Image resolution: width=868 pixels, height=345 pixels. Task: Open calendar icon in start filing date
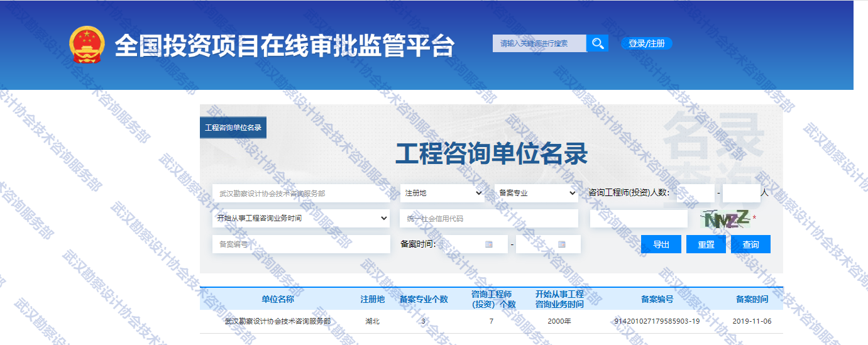pos(489,244)
